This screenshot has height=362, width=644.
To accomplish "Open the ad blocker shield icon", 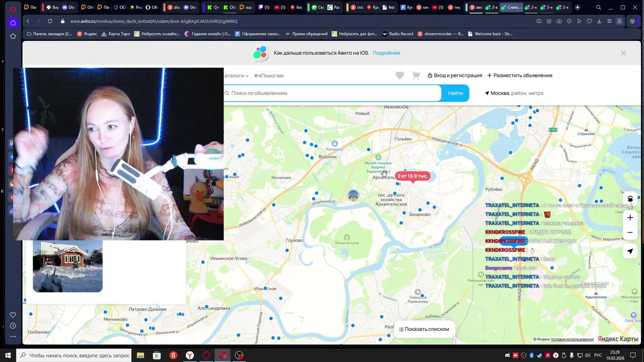I will tap(569, 21).
